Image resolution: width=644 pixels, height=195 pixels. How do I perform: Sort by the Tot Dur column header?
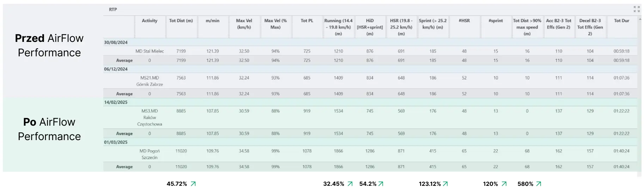tap(621, 21)
